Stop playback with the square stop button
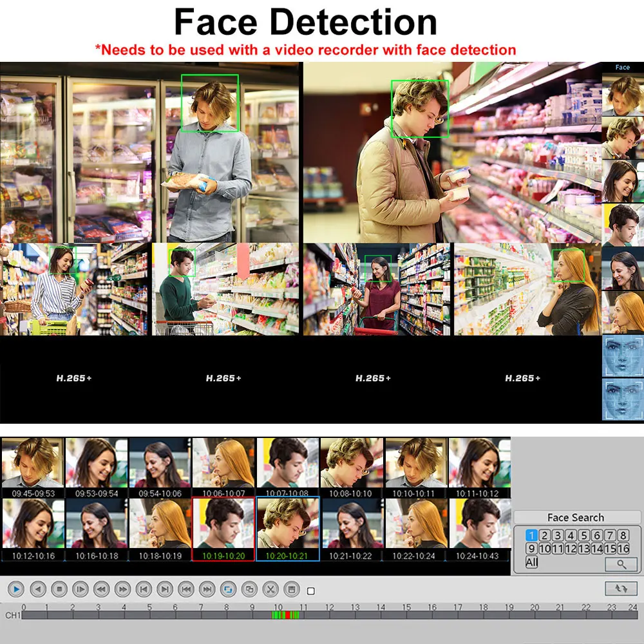Viewport: 644px width, 644px height. pos(59,589)
